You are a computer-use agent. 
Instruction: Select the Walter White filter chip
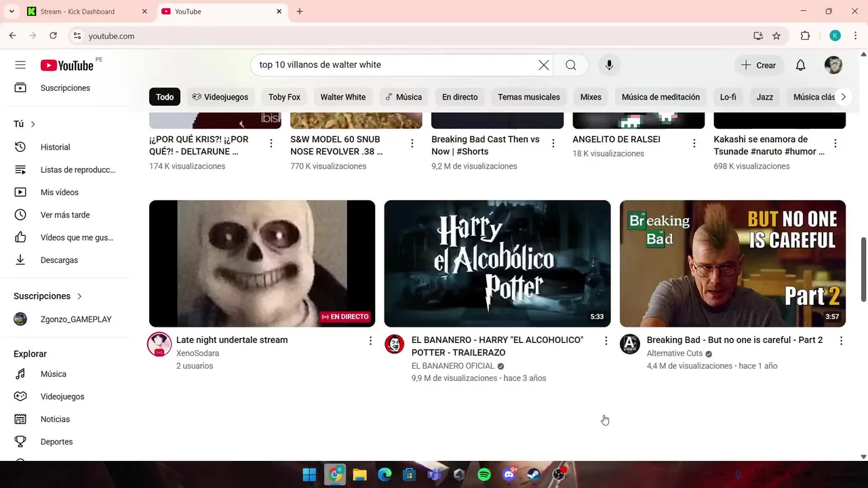(x=343, y=97)
